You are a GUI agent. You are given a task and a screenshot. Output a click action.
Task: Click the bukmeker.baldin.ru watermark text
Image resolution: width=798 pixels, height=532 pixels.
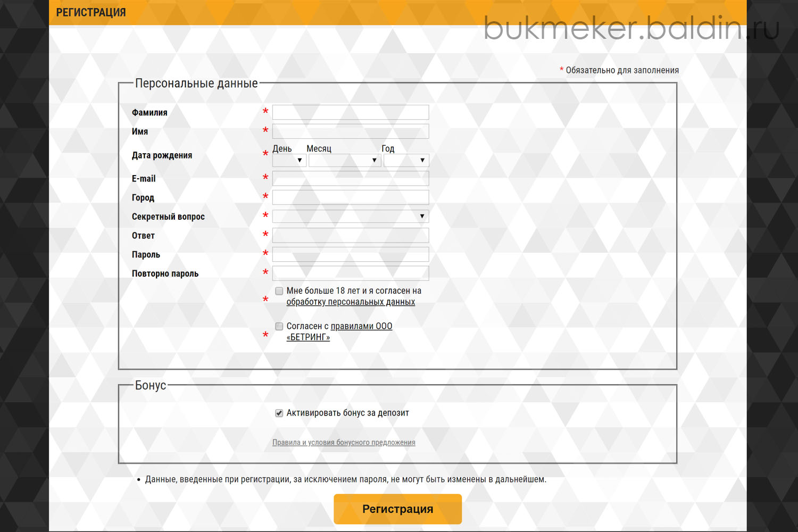[x=631, y=28]
